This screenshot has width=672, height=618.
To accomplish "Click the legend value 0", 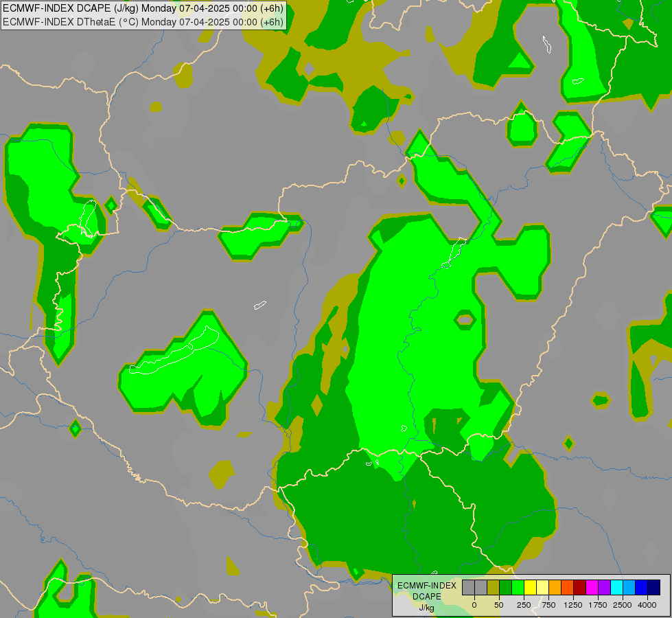I will pos(474,605).
